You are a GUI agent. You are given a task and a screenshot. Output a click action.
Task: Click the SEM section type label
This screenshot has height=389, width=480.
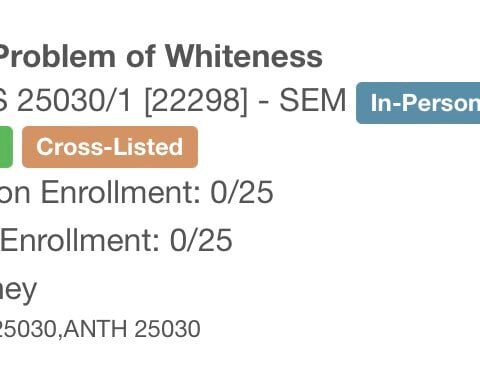click(313, 100)
